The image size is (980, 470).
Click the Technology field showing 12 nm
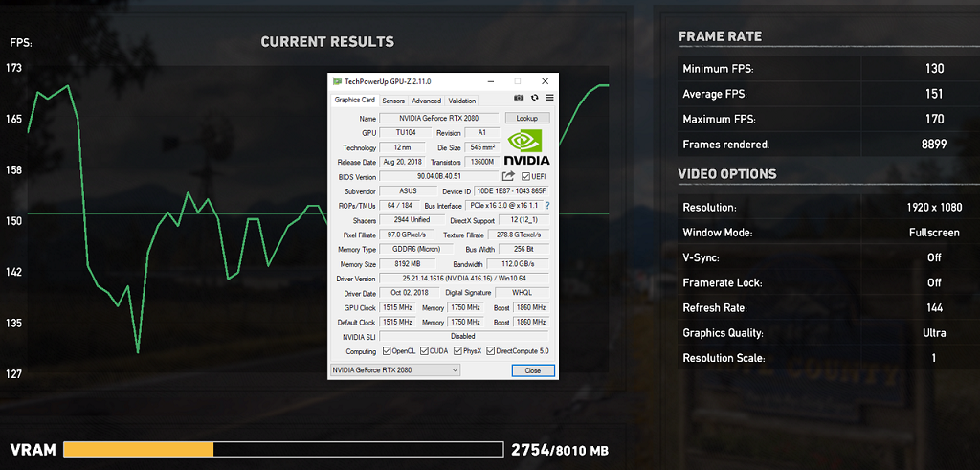tap(403, 148)
